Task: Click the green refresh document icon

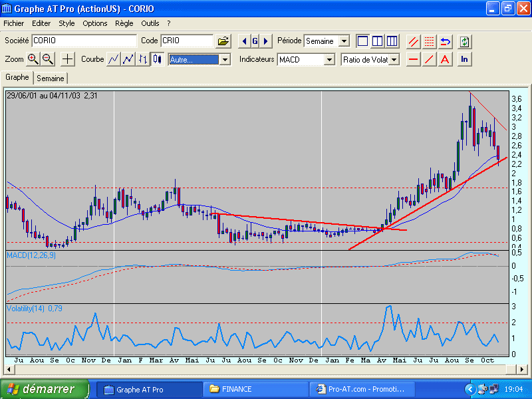Action: (x=464, y=42)
